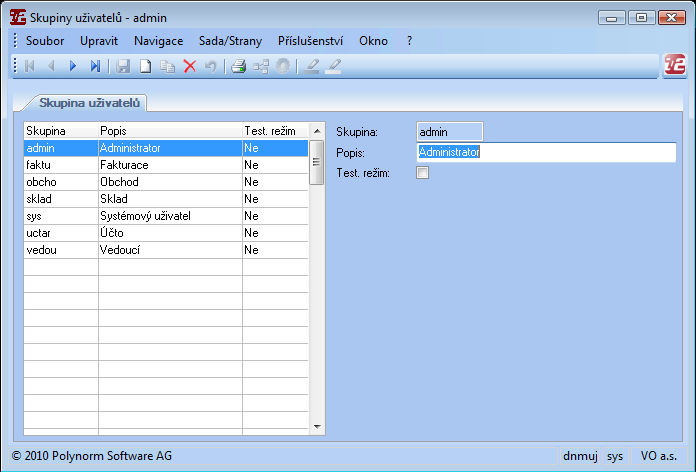Open the Soubor menu
Image resolution: width=696 pixels, height=472 pixels.
coord(45,41)
